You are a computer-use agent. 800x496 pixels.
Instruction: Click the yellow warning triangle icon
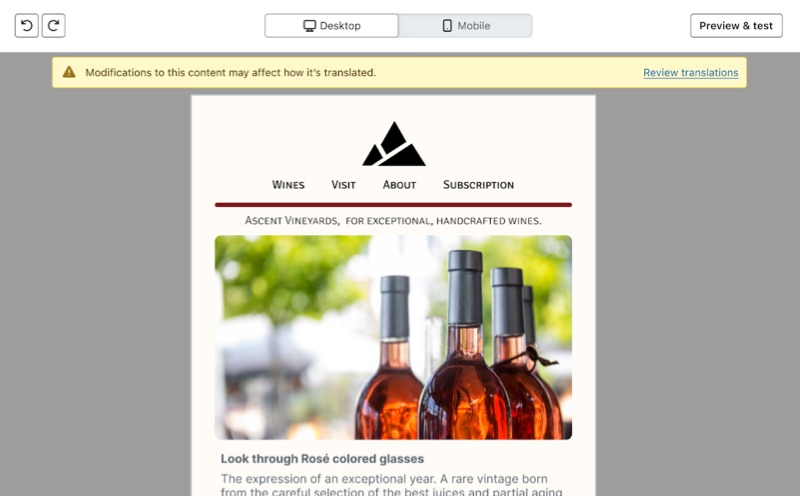point(69,72)
